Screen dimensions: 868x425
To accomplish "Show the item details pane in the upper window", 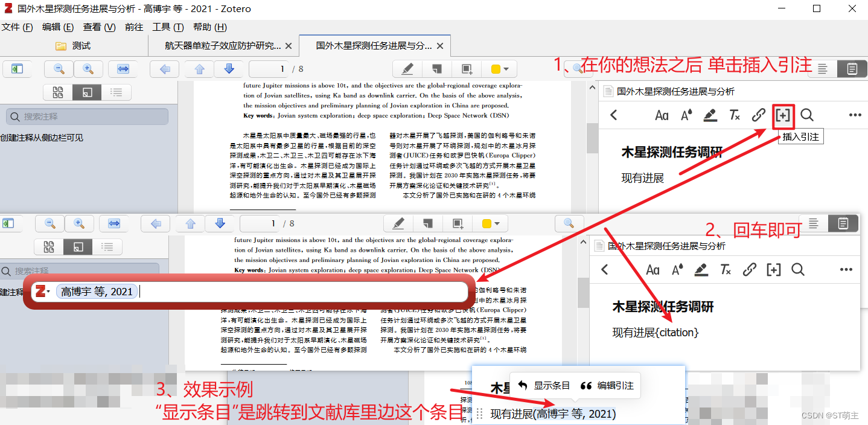I will [822, 69].
